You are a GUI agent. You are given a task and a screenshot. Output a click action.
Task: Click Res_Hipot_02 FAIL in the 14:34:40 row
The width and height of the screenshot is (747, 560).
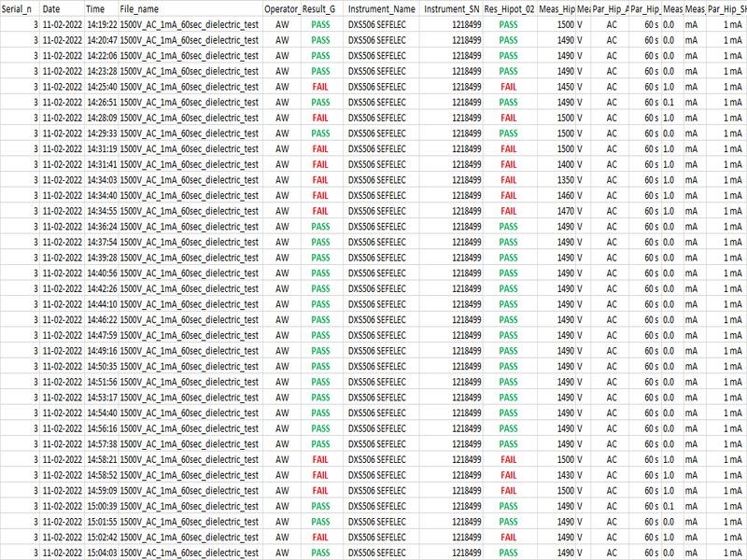[x=508, y=196]
